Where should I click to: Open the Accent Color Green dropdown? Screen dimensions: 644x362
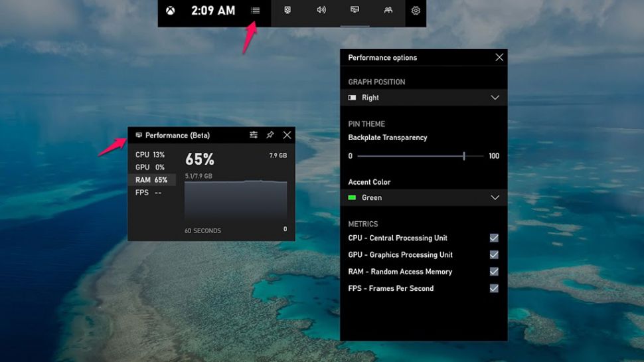point(424,197)
